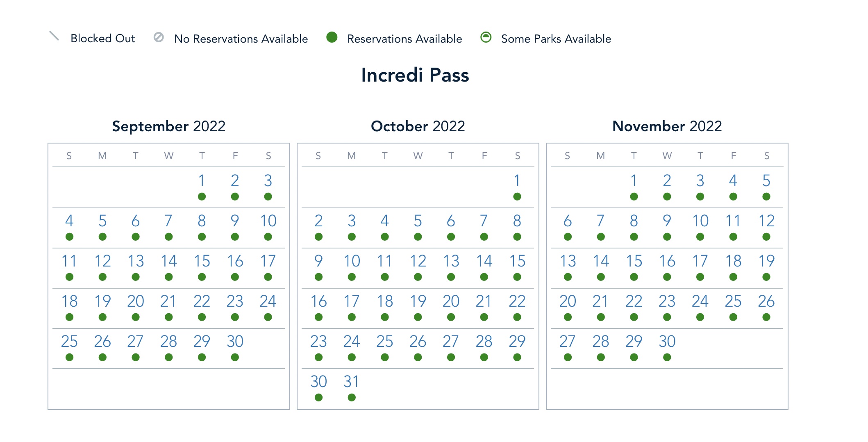Click green availability dot under October 31

352,397
